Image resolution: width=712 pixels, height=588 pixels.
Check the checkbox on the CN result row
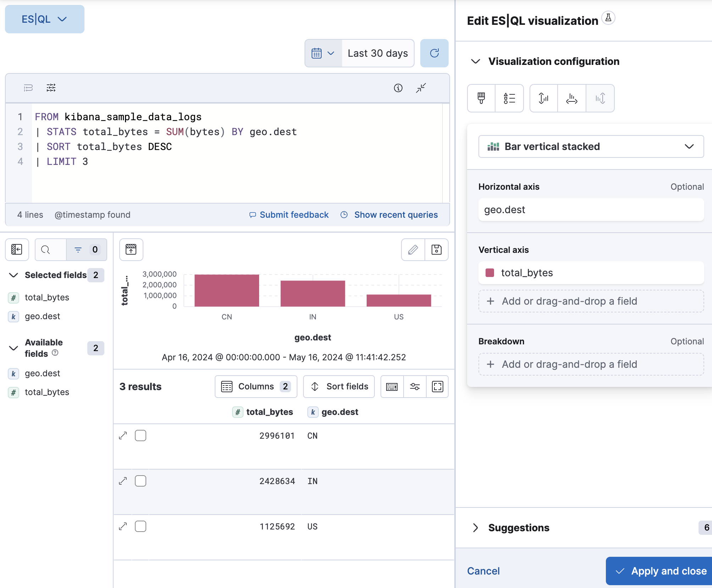pos(141,436)
